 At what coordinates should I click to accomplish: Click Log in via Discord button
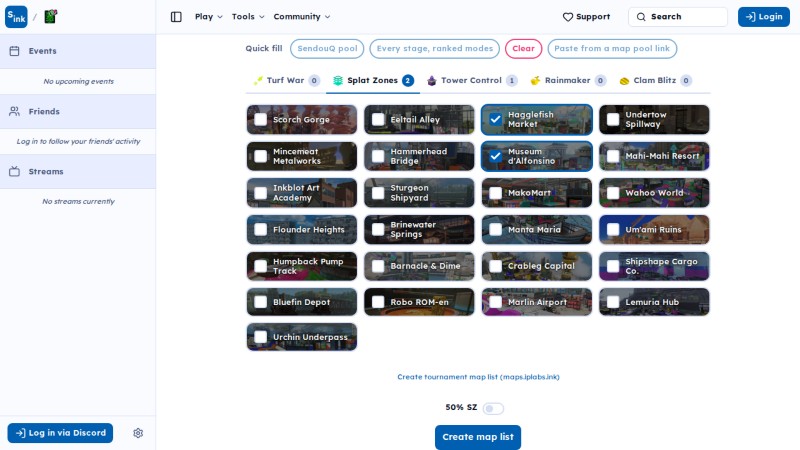click(60, 433)
